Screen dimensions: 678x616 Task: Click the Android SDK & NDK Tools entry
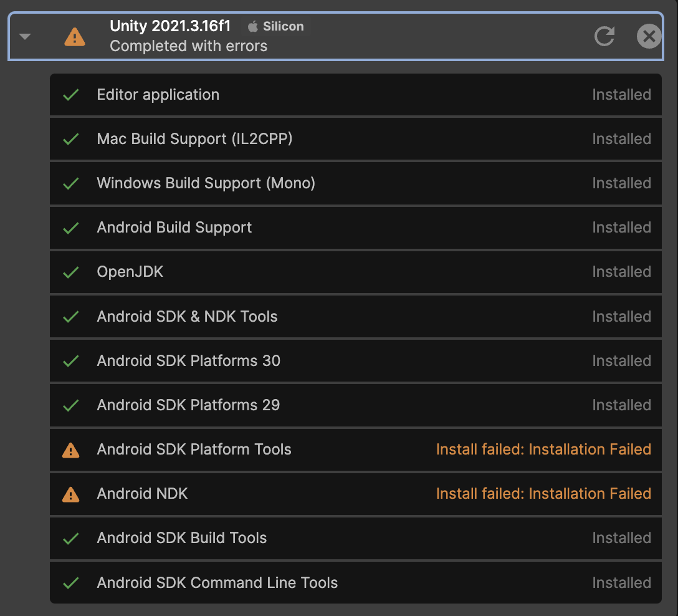[x=187, y=317]
